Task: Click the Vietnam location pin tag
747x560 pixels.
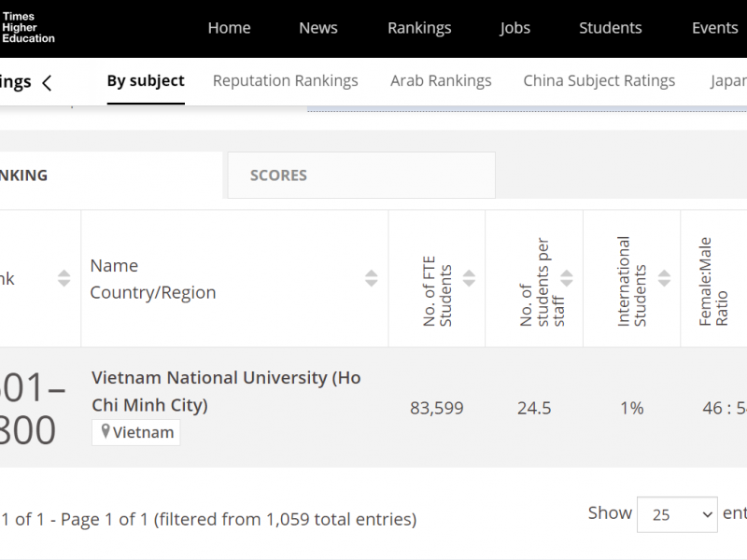Action: [x=136, y=432]
